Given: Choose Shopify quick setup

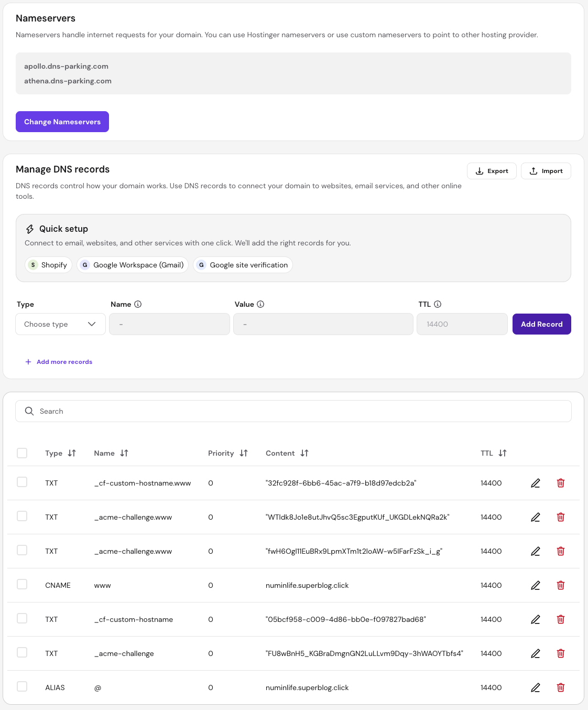Looking at the screenshot, I should [x=48, y=265].
